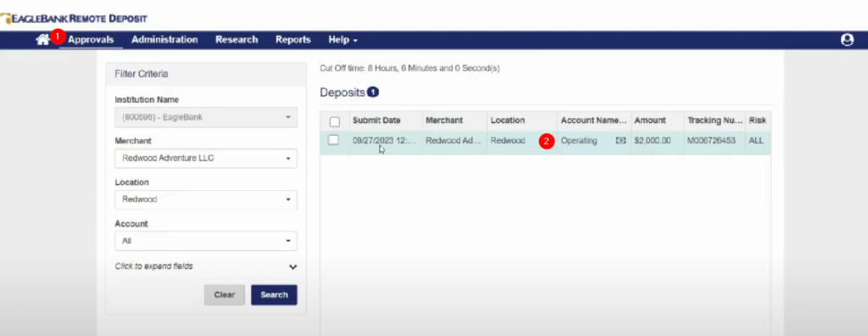This screenshot has width=868, height=336.
Task: Open the Administration menu
Action: tap(164, 40)
